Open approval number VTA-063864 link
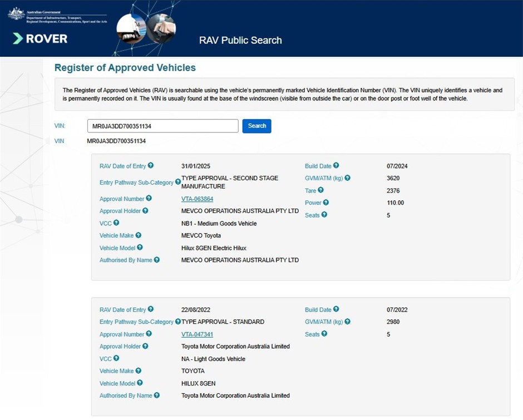Viewport: 523px width, 420px height. click(x=197, y=199)
